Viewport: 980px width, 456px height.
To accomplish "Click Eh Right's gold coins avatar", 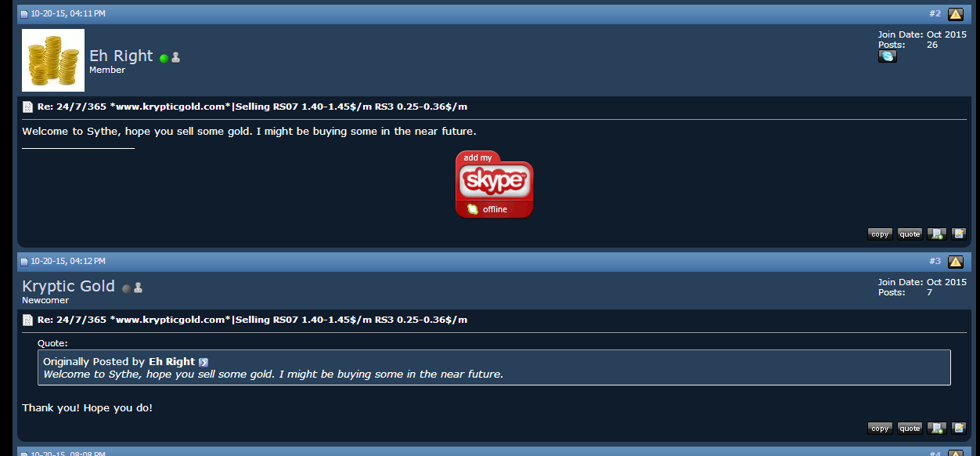I will tap(53, 60).
